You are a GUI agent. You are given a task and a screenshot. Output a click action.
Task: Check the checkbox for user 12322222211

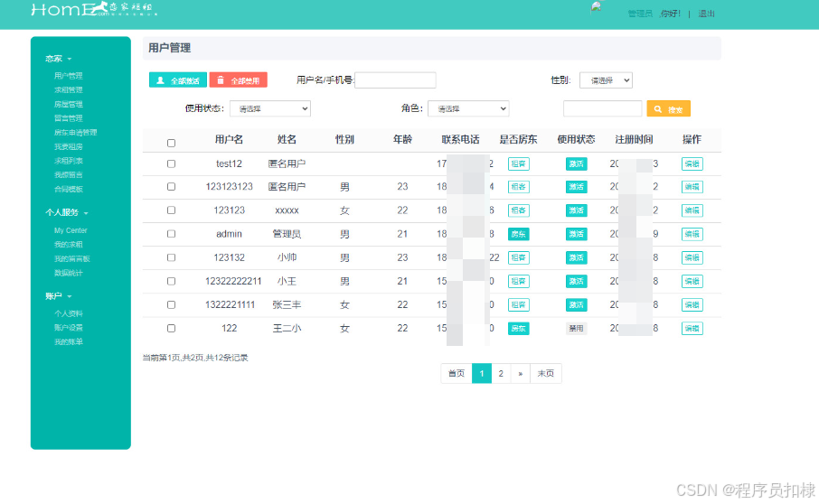(x=172, y=281)
